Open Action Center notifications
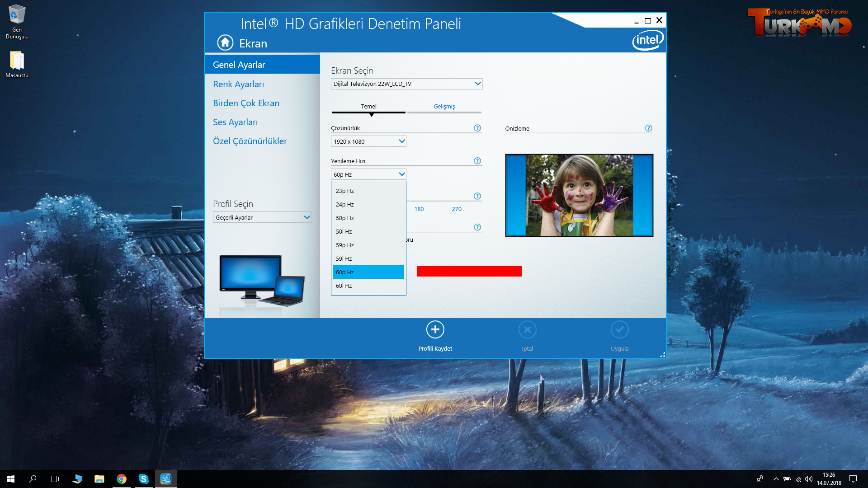This screenshot has width=868, height=488. click(853, 479)
